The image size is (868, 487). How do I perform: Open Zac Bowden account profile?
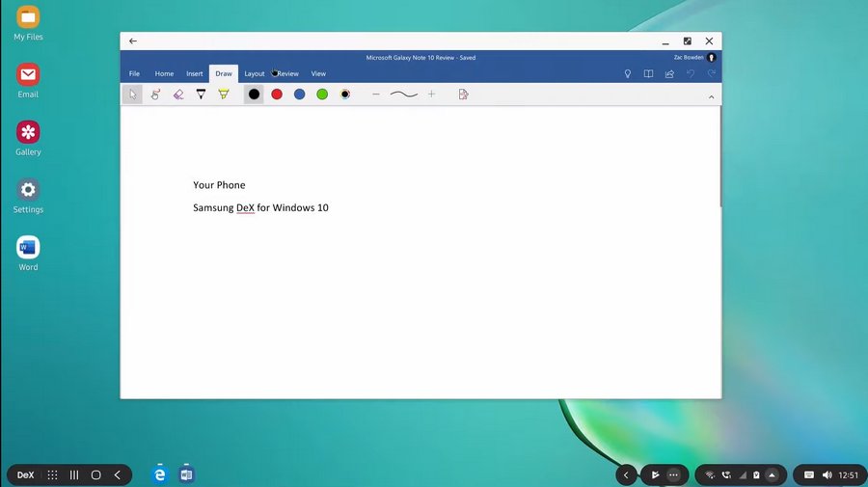pyautogui.click(x=694, y=57)
